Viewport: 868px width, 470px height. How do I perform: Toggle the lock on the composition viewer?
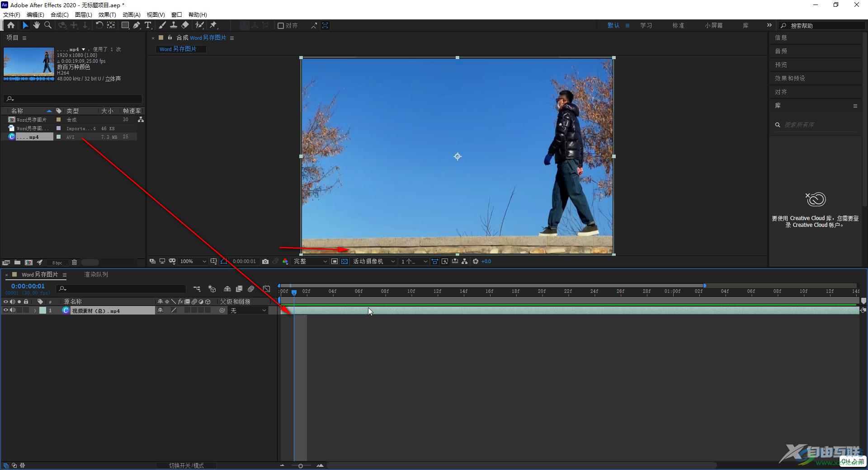170,38
